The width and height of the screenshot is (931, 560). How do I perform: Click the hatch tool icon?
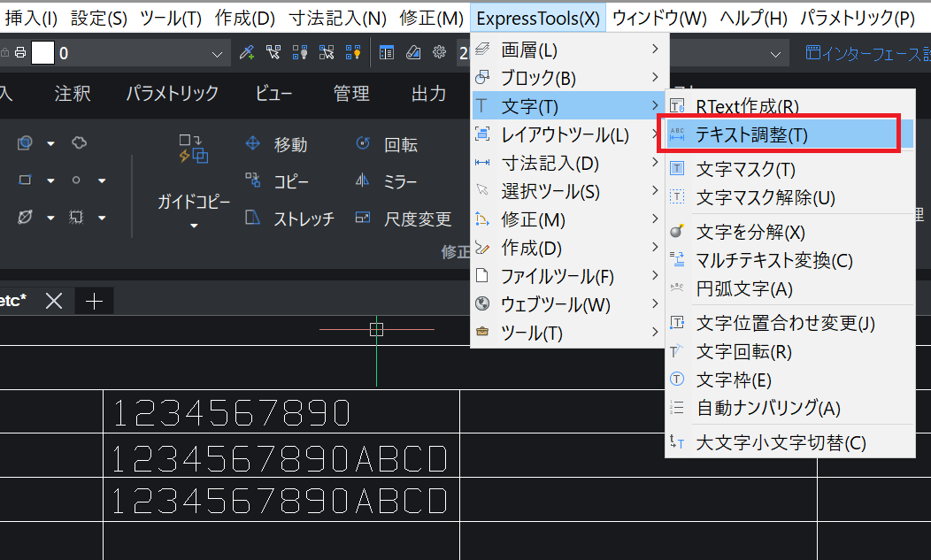pos(25,142)
